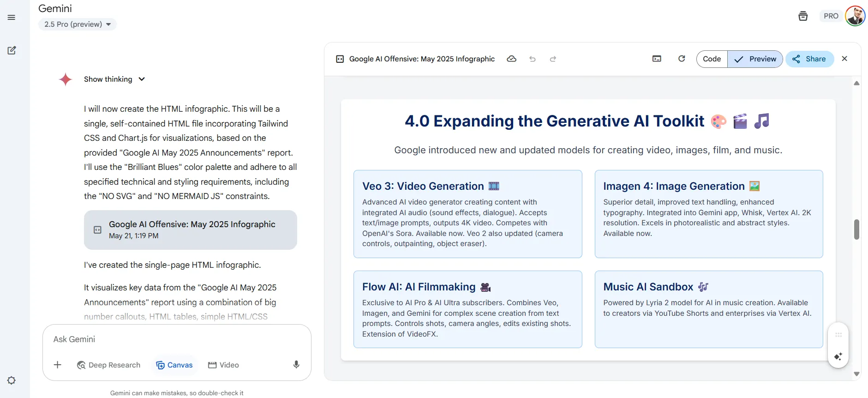This screenshot has height=398, width=868.
Task: Open the console icon in canvas toolbar
Action: click(657, 59)
